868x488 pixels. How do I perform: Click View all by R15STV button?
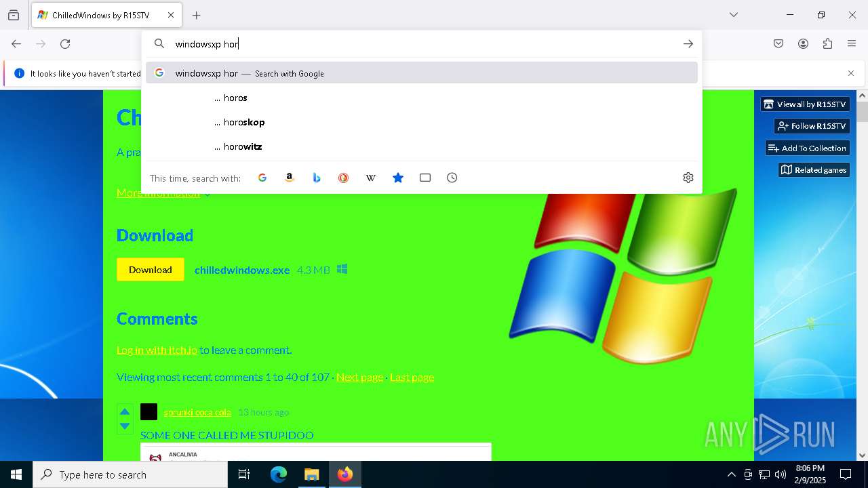pyautogui.click(x=805, y=104)
